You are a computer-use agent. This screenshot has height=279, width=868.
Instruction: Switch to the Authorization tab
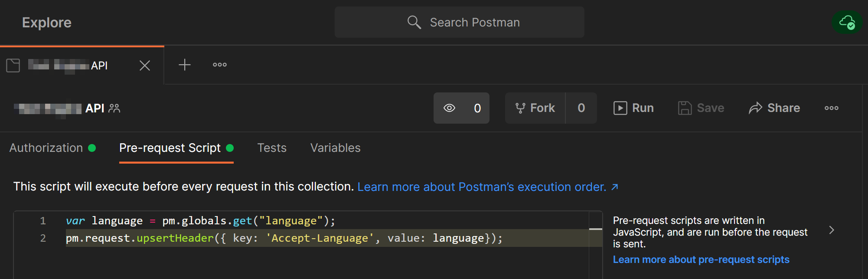click(52, 148)
